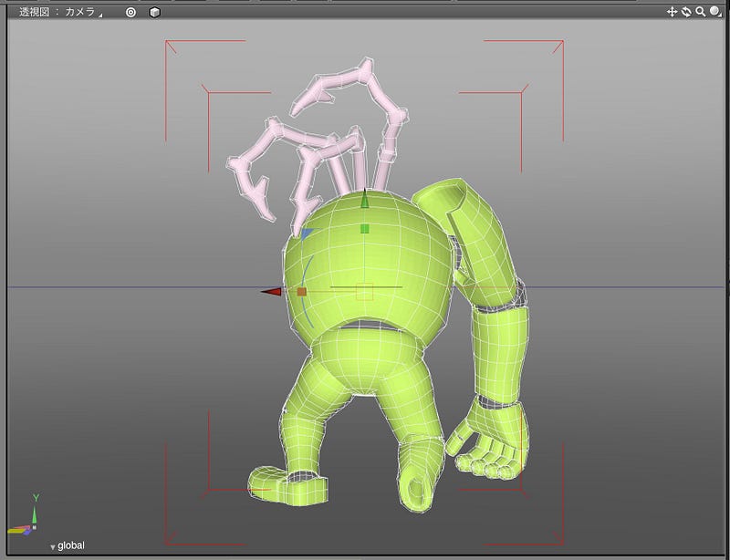Select the magnifier zoom icon

700,12
